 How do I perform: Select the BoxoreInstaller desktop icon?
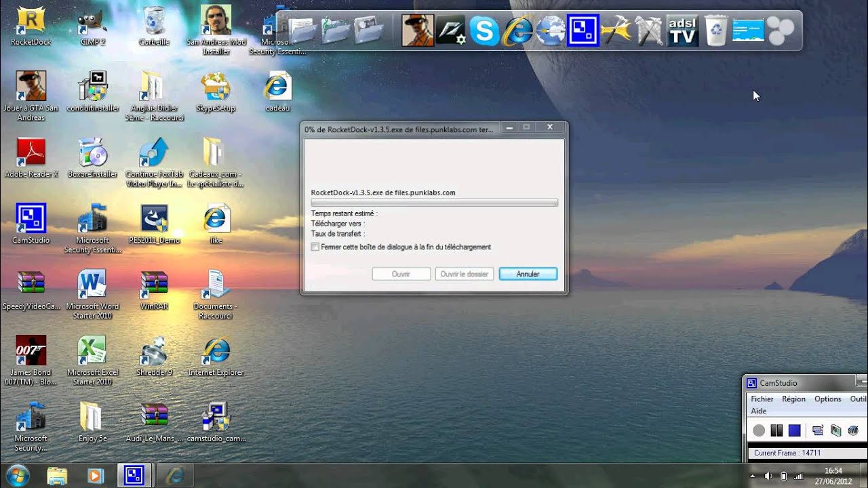[93, 157]
